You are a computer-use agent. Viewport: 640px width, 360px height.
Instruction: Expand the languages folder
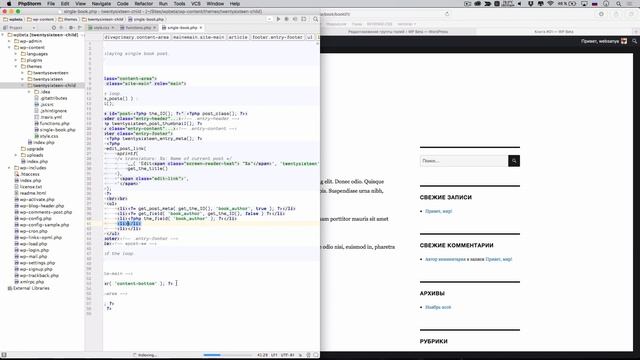[16, 54]
